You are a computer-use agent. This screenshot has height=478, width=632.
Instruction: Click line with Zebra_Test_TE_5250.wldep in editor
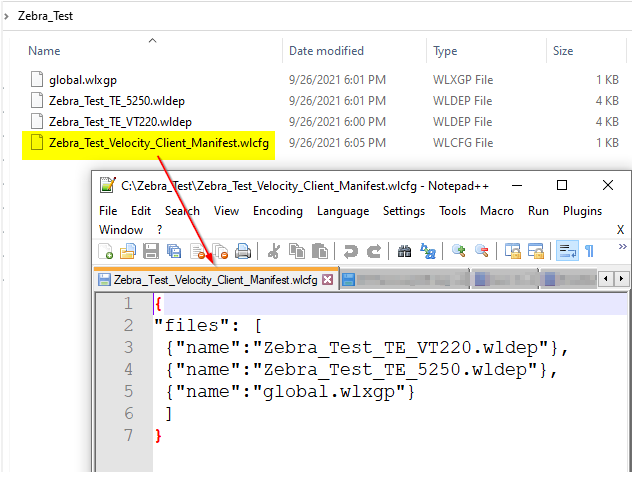click(x=361, y=370)
